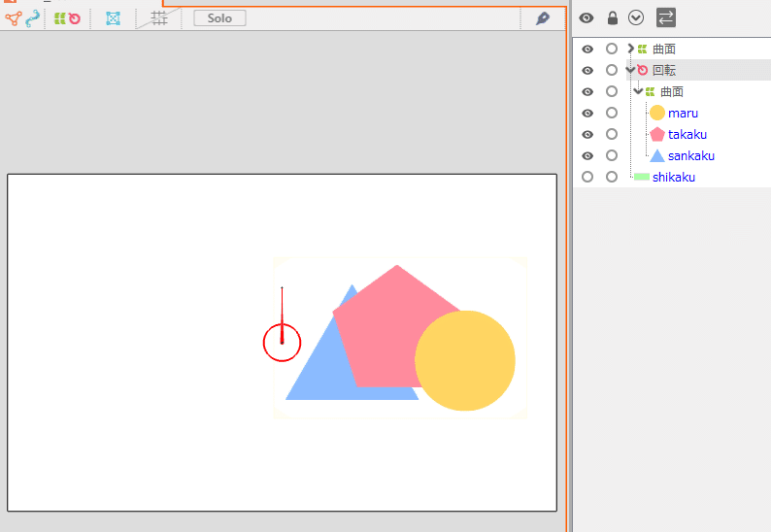771x532 pixels.
Task: Click the green rectangle thumbnail beside shikaku
Action: [x=642, y=177]
